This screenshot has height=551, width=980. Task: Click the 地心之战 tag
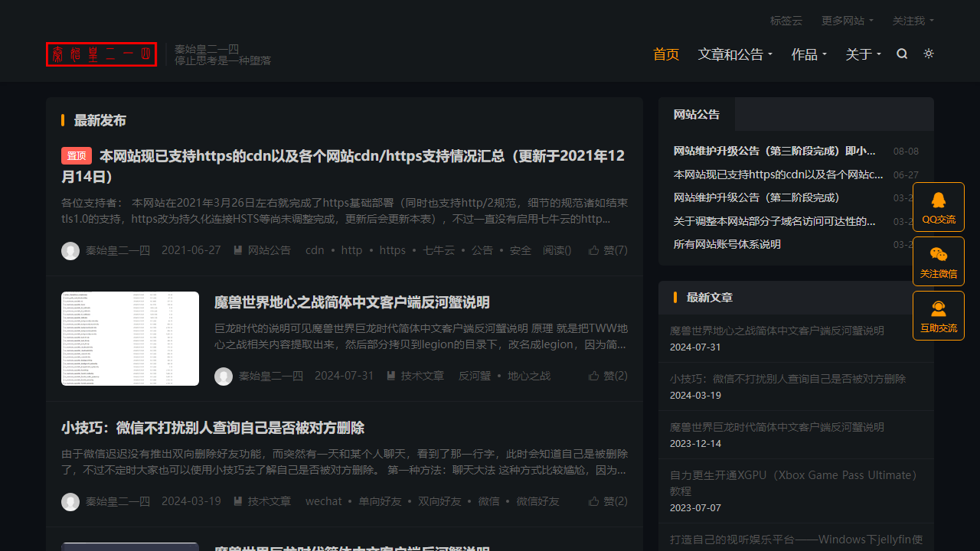coord(529,376)
